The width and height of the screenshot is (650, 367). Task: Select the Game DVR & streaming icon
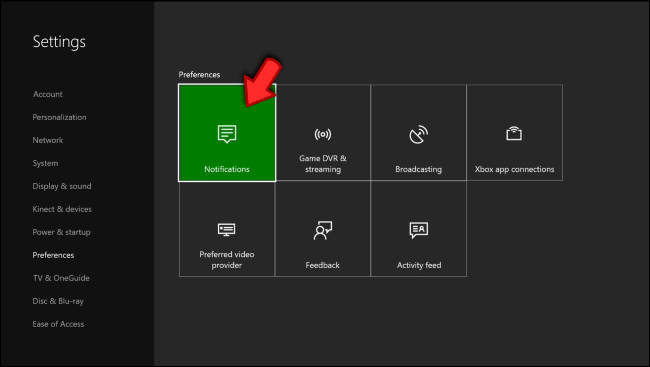point(323,134)
